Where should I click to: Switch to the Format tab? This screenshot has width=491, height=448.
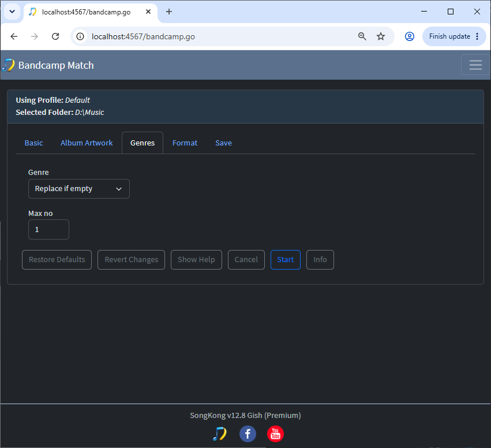click(185, 143)
